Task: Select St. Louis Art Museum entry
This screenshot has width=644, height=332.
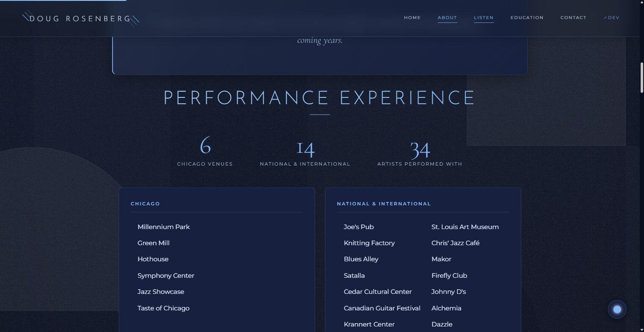Action: click(x=465, y=227)
